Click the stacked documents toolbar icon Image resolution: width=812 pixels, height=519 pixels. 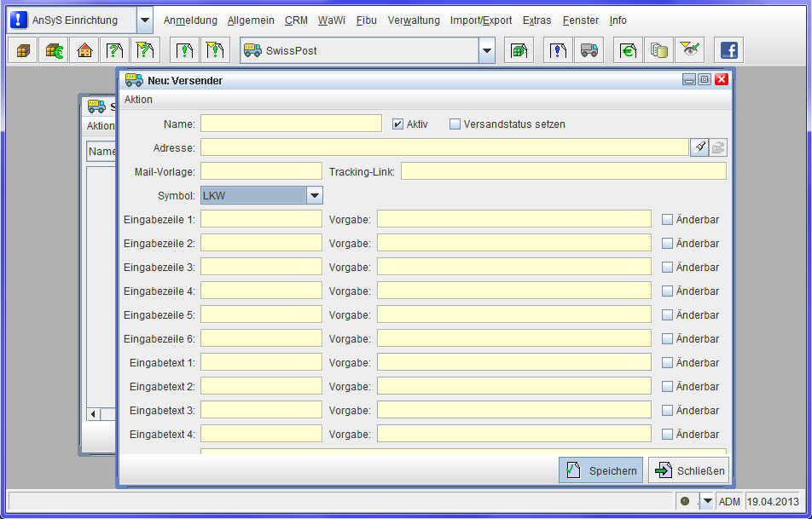click(x=658, y=51)
